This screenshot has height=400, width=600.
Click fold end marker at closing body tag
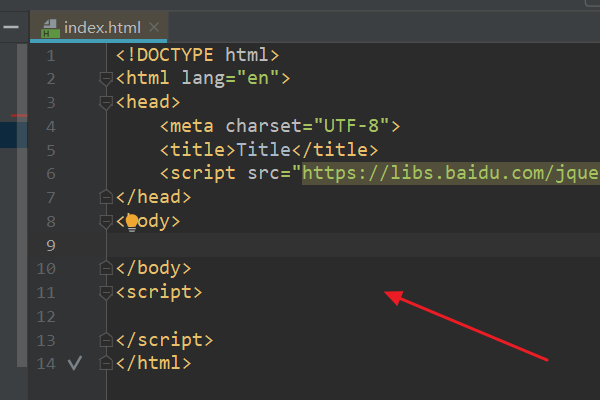point(106,268)
